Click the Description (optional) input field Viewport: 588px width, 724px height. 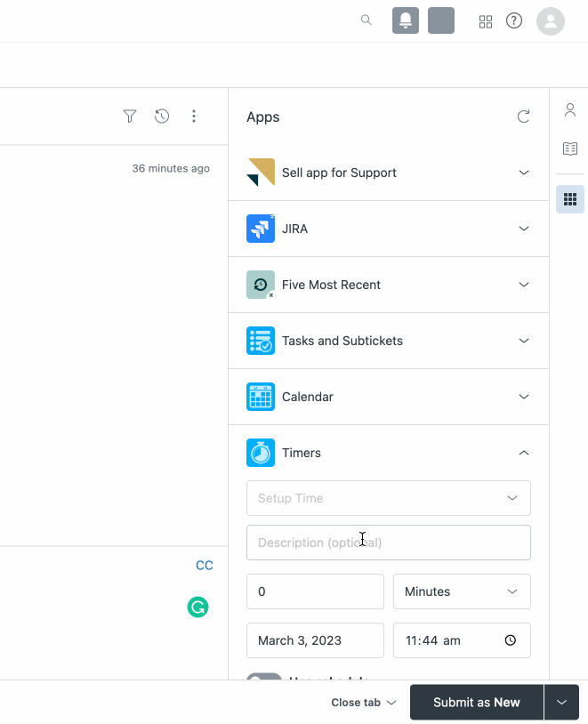click(388, 543)
